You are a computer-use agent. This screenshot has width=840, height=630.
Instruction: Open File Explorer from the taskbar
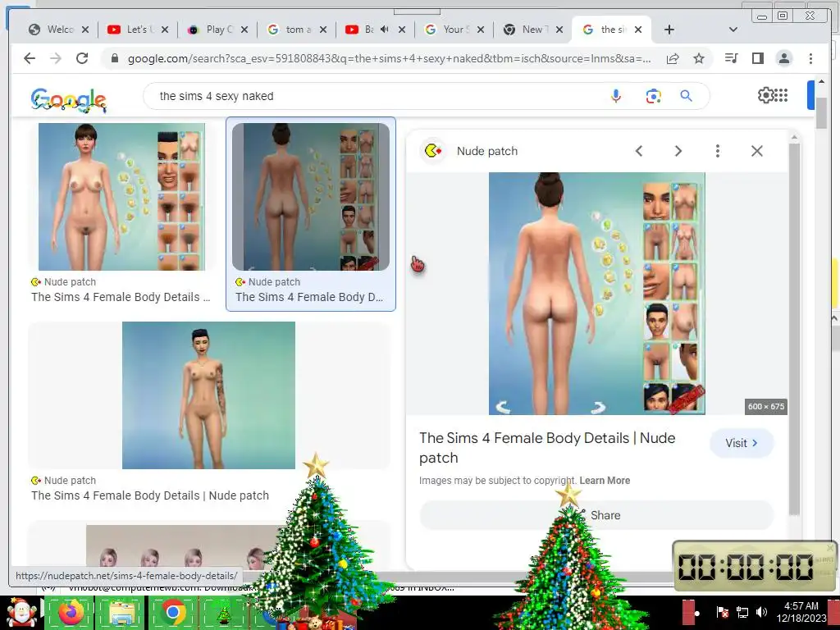[121, 613]
